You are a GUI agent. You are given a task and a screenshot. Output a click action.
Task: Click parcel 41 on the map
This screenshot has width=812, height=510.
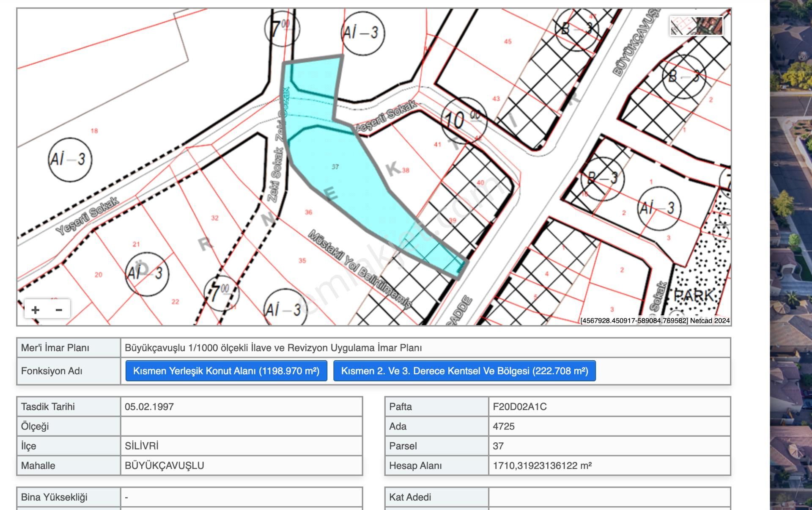(x=437, y=144)
